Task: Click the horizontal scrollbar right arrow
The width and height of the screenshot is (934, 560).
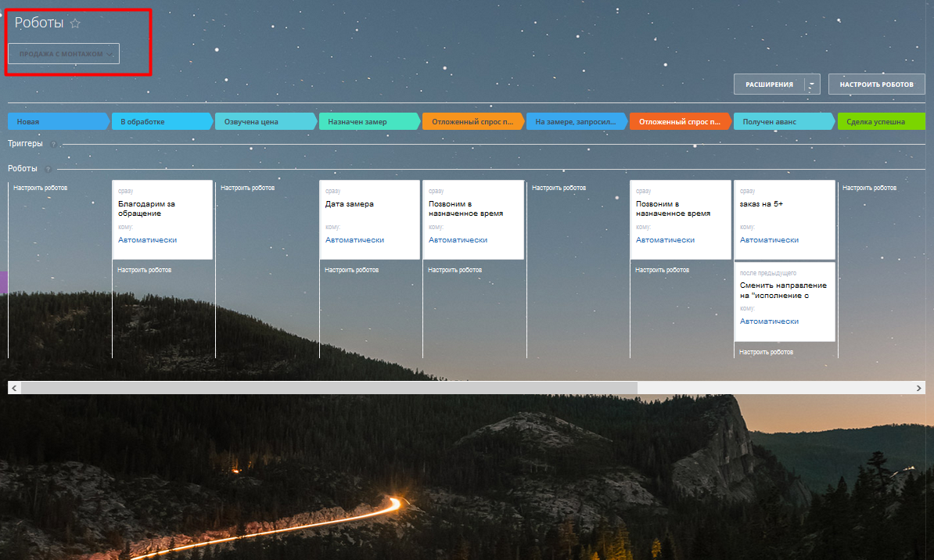Action: pyautogui.click(x=918, y=388)
